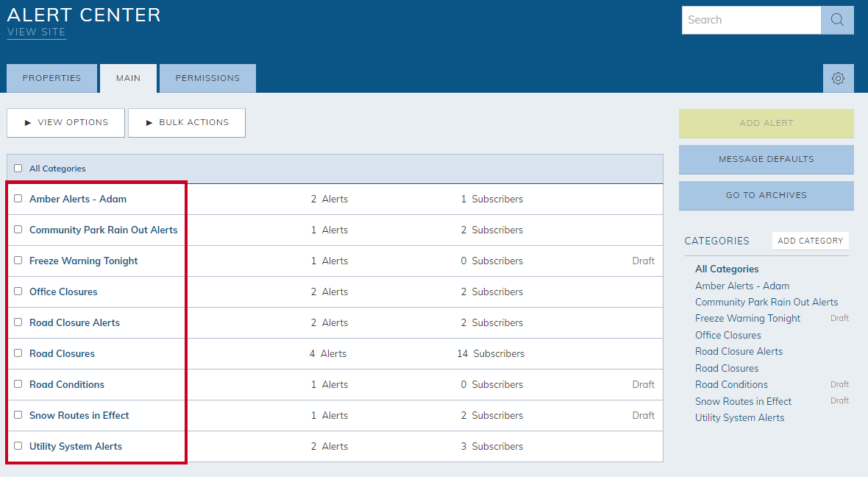Open Amber Alerts - Adam category in list
This screenshot has height=477, width=868.
click(78, 199)
